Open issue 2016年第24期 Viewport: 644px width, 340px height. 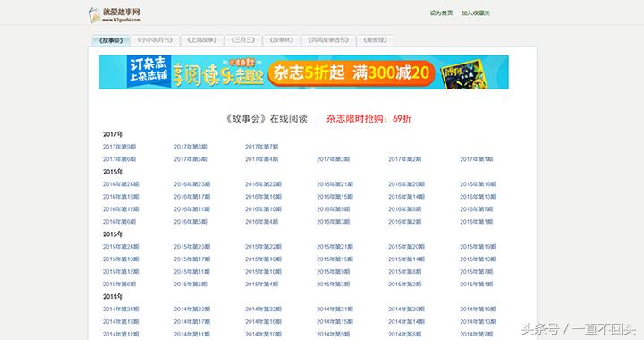[x=121, y=184]
